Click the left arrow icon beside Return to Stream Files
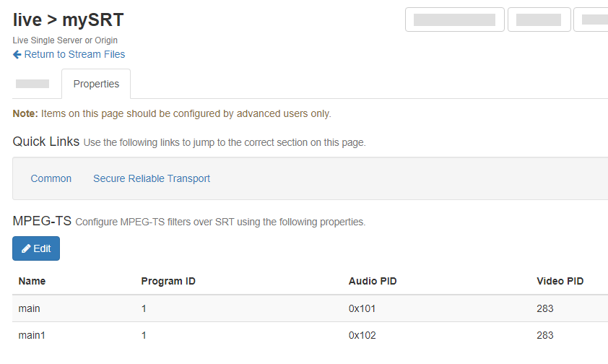 point(17,54)
